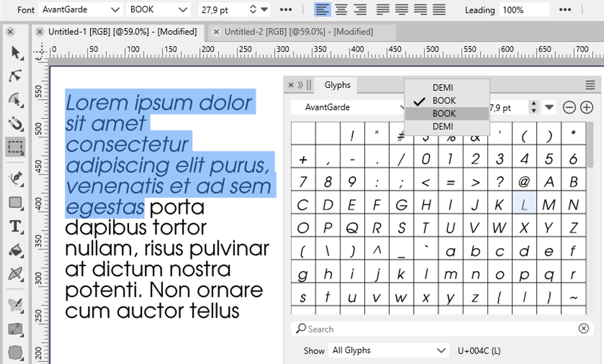Click the glyph L in the grid

pos(524,205)
